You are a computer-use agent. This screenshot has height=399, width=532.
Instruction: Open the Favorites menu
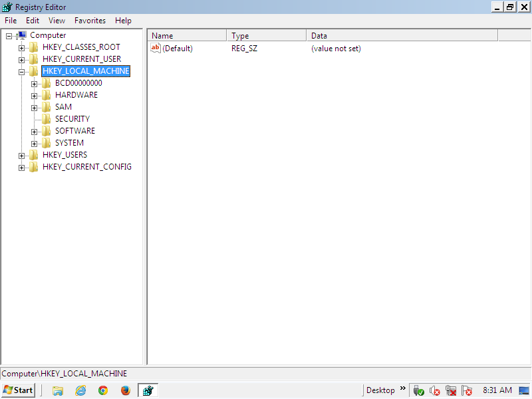pyautogui.click(x=90, y=21)
